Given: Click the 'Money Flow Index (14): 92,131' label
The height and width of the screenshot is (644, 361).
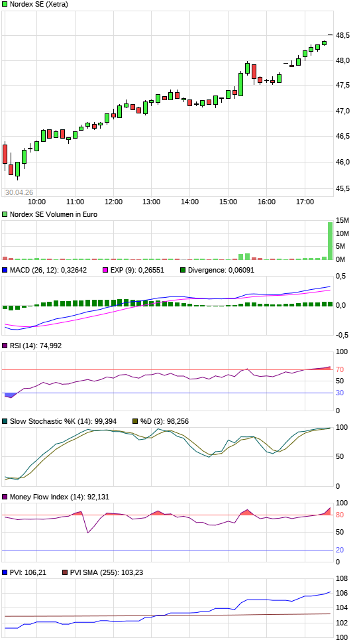Looking at the screenshot, I should tap(60, 497).
